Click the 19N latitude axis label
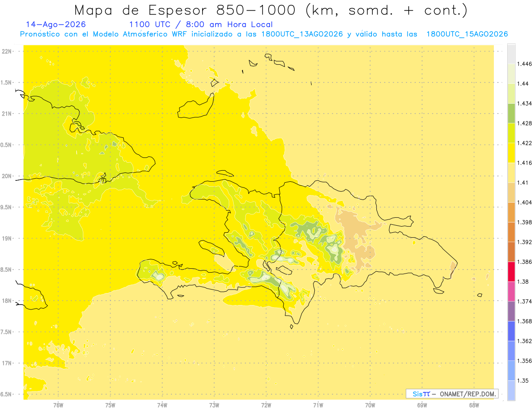This screenshot has height=411, width=532. pos(8,238)
